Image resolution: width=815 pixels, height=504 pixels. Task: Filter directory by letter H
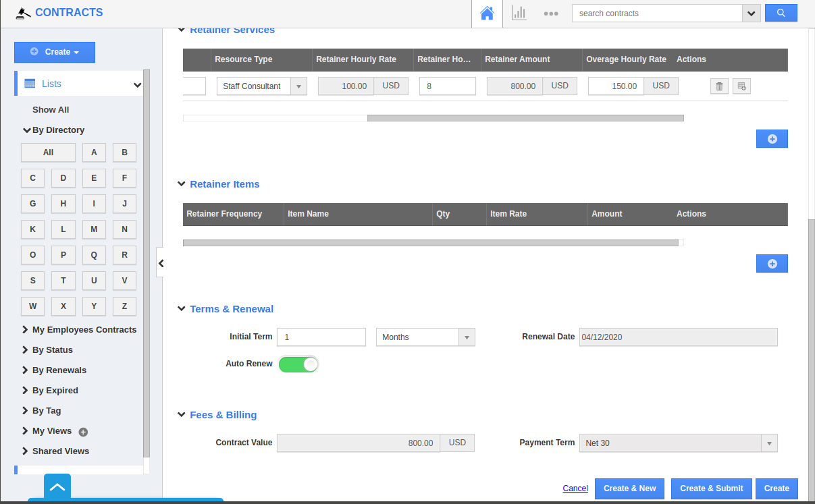tap(63, 204)
